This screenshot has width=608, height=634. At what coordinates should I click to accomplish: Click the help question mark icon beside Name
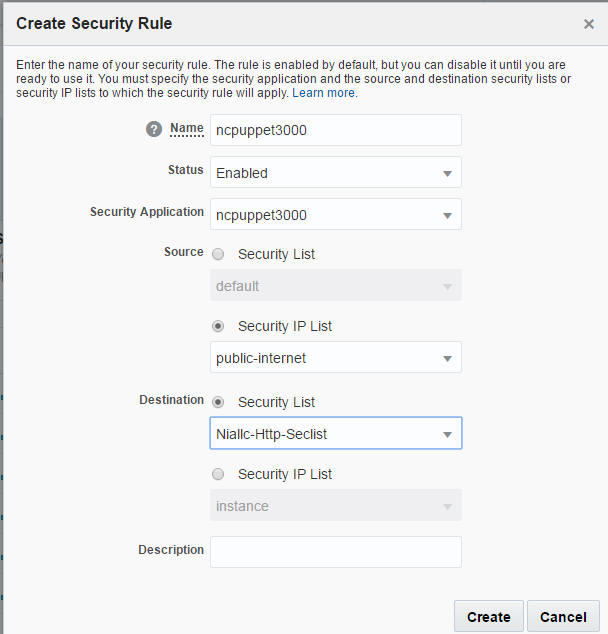[154, 129]
